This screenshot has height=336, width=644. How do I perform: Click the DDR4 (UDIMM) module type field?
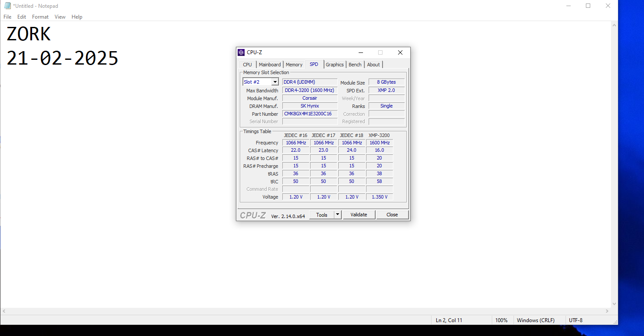click(310, 82)
